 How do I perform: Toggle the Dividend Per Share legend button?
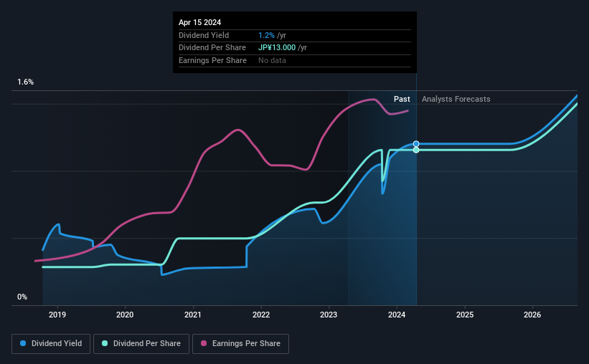coord(141,344)
